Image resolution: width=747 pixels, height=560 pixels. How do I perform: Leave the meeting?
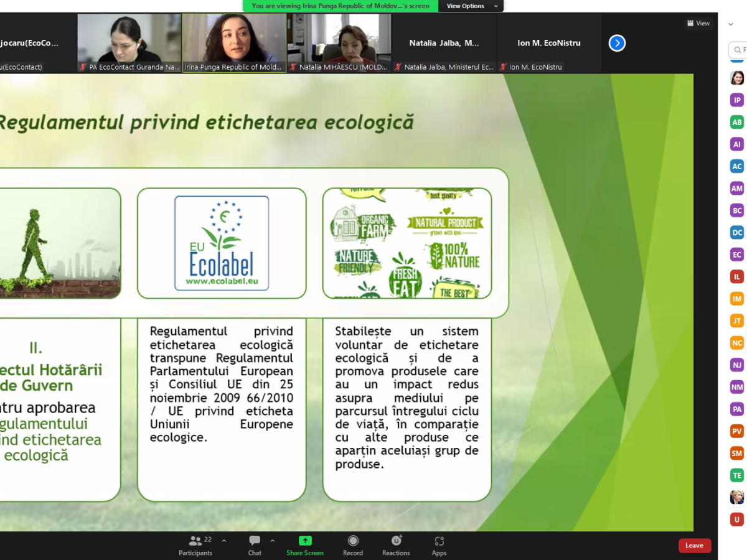coord(695,546)
